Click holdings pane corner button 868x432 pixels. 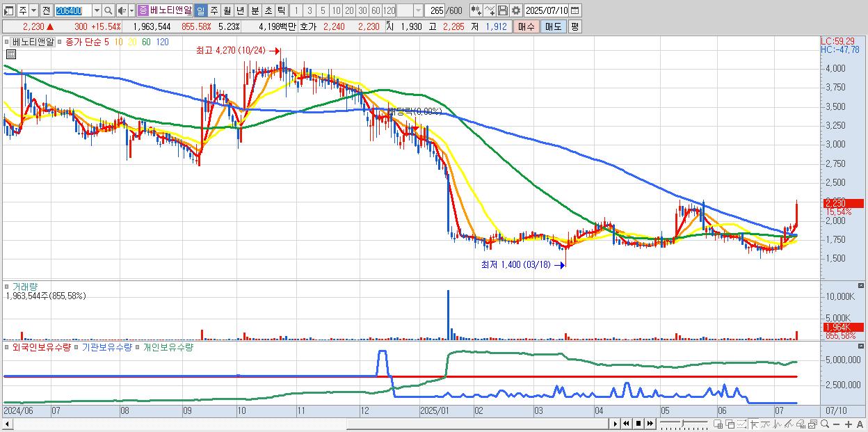(862, 346)
